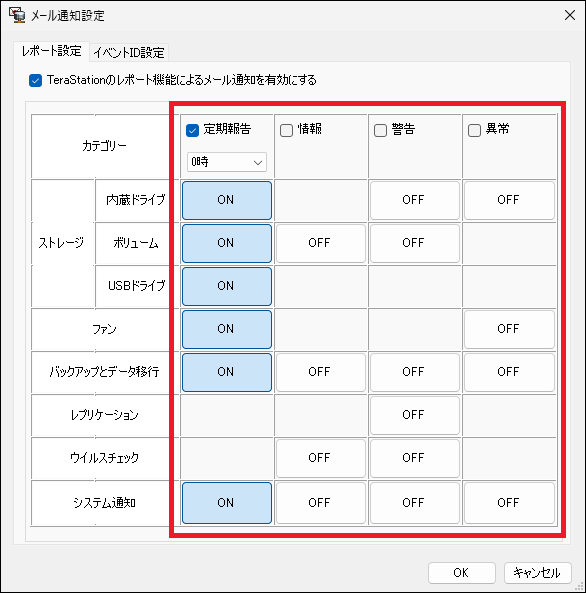Toggle ファン 異常 OFF button

[509, 329]
